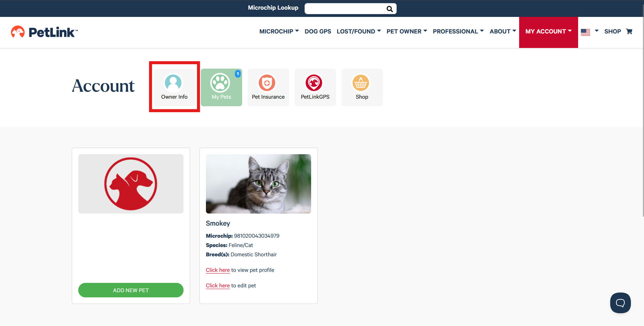Click the US flag language icon
The height and width of the screenshot is (326, 644).
585,32
